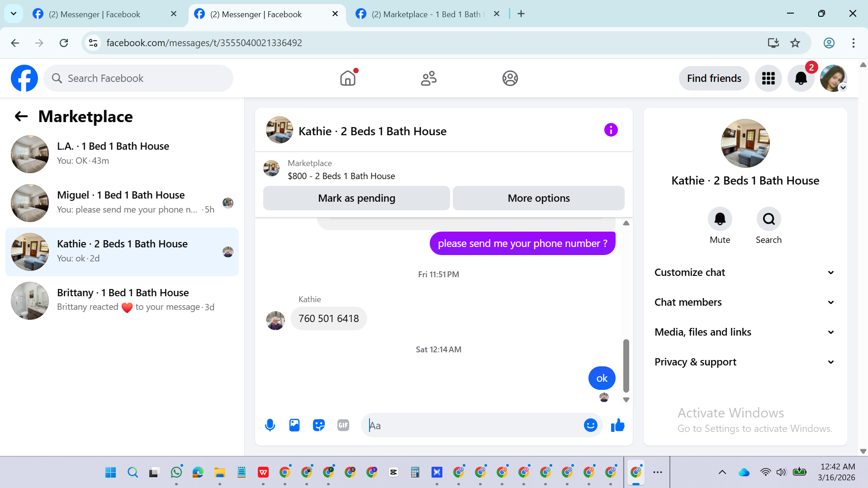868x488 pixels.
Task: Open Windows Start menu
Action: point(110,472)
